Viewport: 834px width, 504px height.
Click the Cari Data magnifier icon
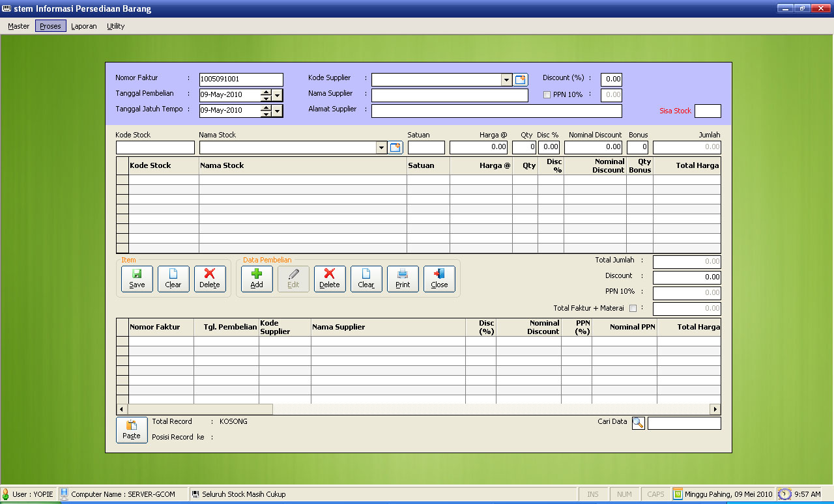638,423
